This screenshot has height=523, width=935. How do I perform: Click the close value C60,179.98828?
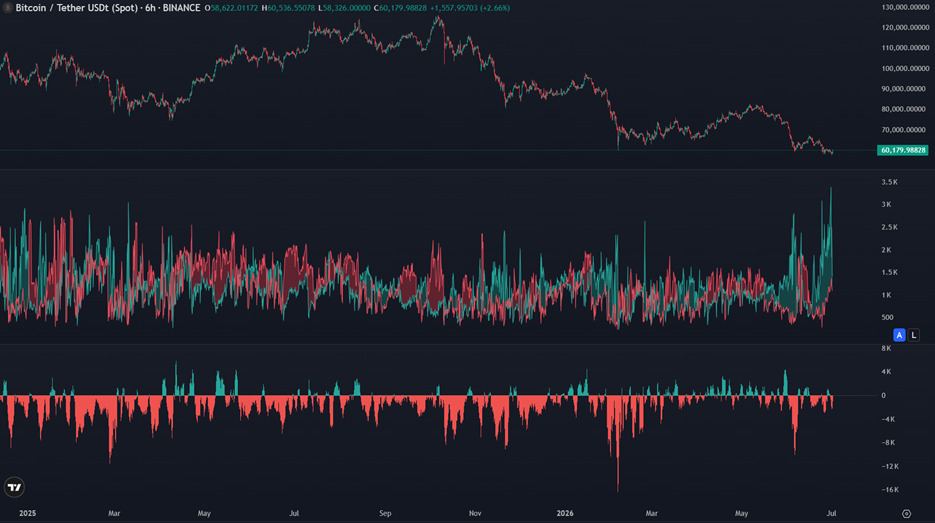400,8
